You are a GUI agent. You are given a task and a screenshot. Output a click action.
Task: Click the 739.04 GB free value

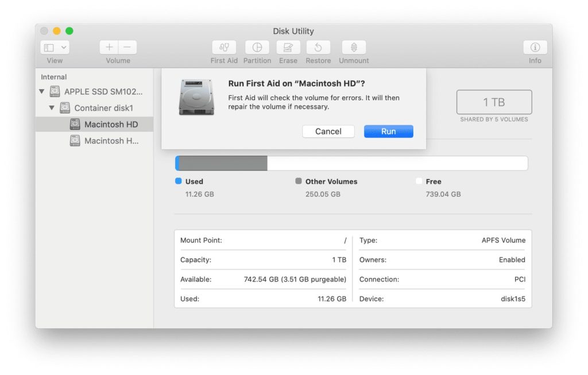(x=443, y=194)
